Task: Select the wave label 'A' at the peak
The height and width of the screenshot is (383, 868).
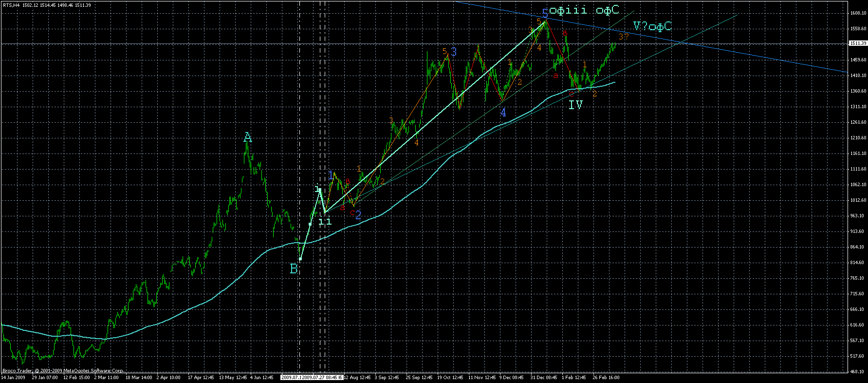Action: coord(247,138)
